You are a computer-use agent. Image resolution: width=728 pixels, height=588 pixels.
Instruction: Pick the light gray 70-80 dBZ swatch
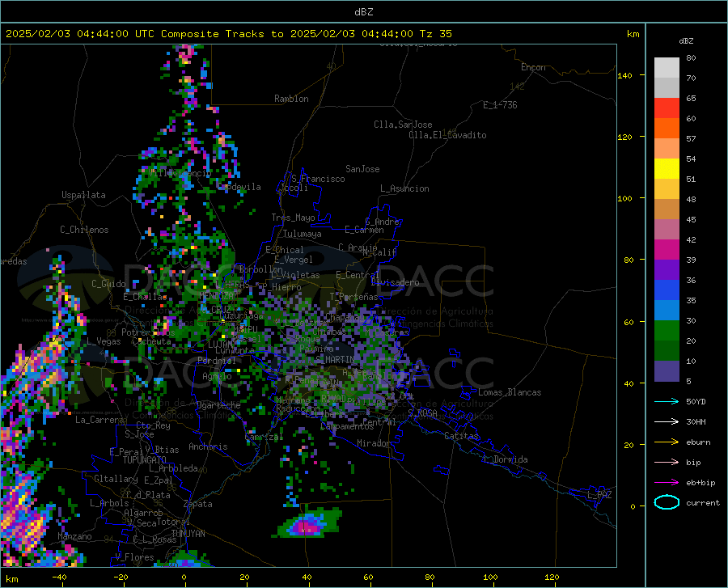pos(667,68)
